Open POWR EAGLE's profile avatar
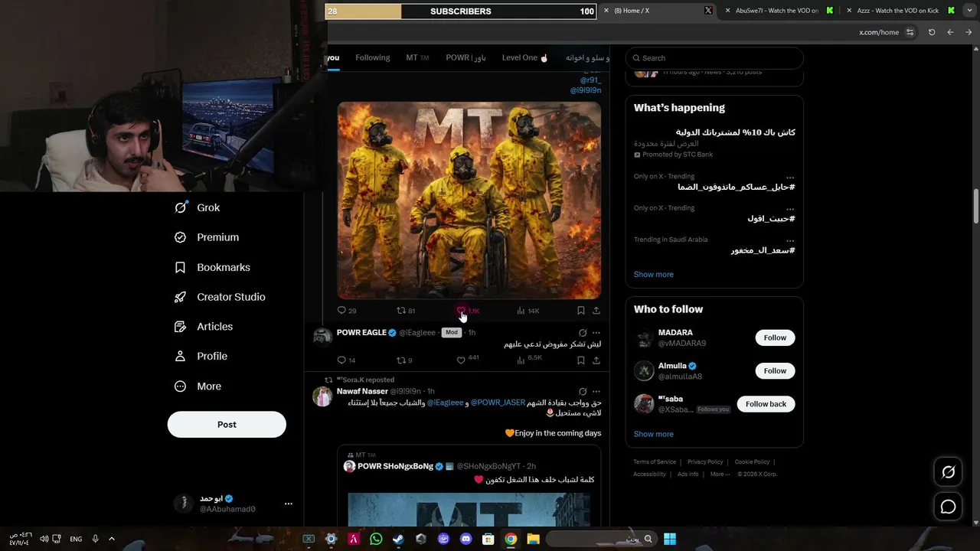This screenshot has height=551, width=980. point(323,336)
